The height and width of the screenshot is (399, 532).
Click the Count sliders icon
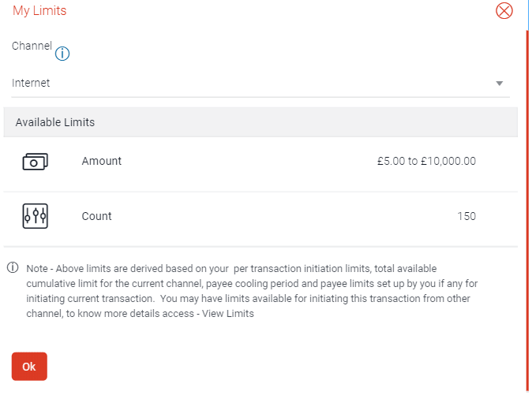(x=35, y=216)
